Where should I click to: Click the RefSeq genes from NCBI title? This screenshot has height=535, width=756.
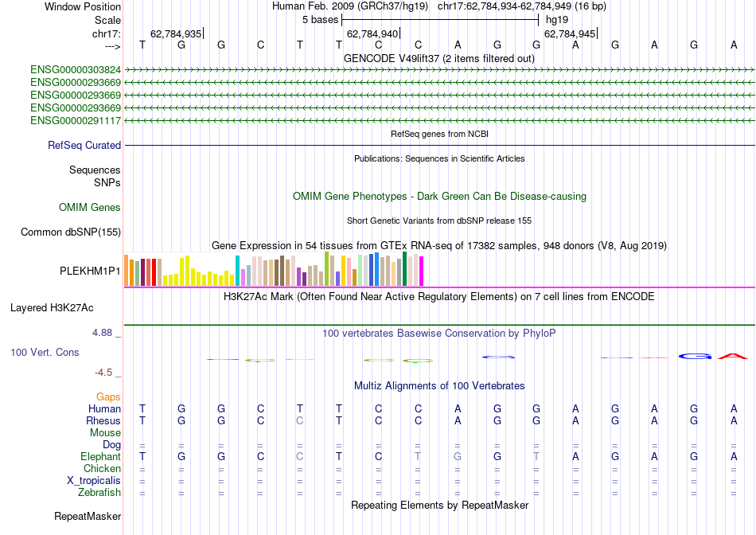point(439,134)
